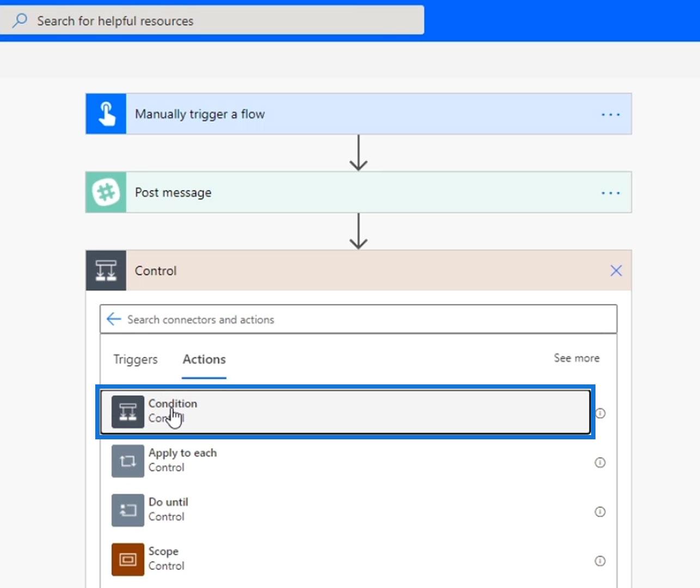This screenshot has width=700, height=588.
Task: Go back using the search box arrow
Action: [x=114, y=319]
